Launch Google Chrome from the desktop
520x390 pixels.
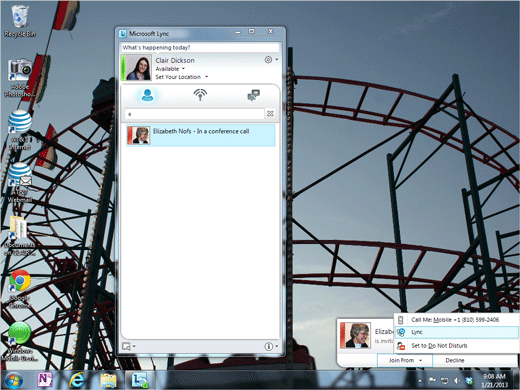[x=20, y=289]
